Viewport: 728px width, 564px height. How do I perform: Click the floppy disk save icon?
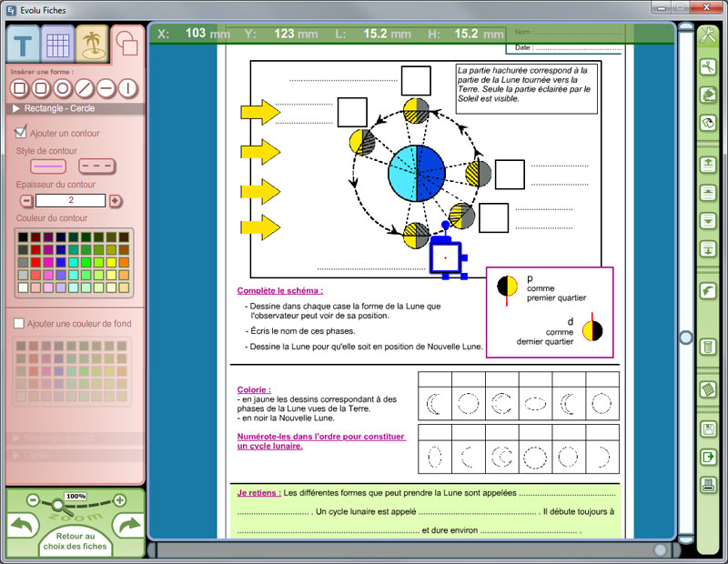708,429
